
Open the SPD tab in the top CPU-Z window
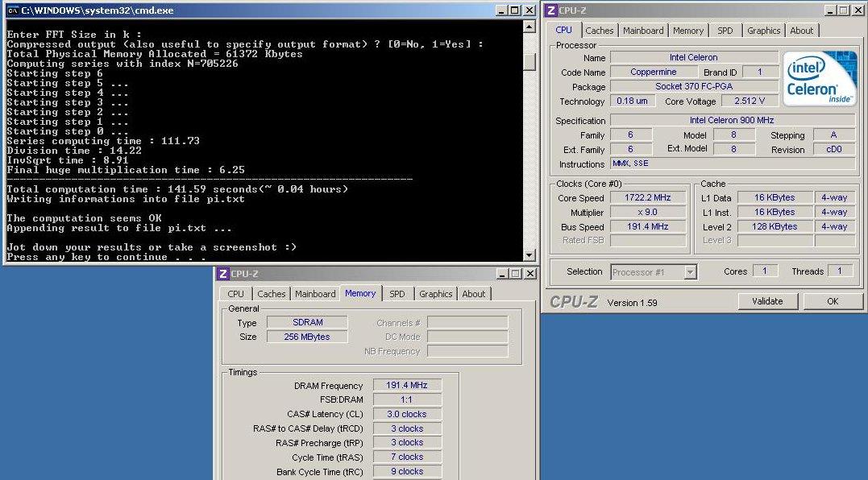tap(725, 31)
